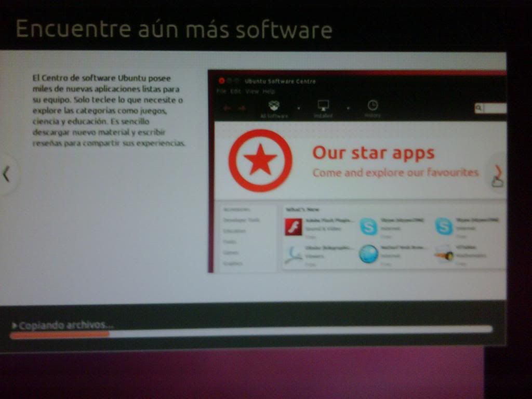Click the red star badge in the banner
This screenshot has width=532, height=399.
[260, 161]
